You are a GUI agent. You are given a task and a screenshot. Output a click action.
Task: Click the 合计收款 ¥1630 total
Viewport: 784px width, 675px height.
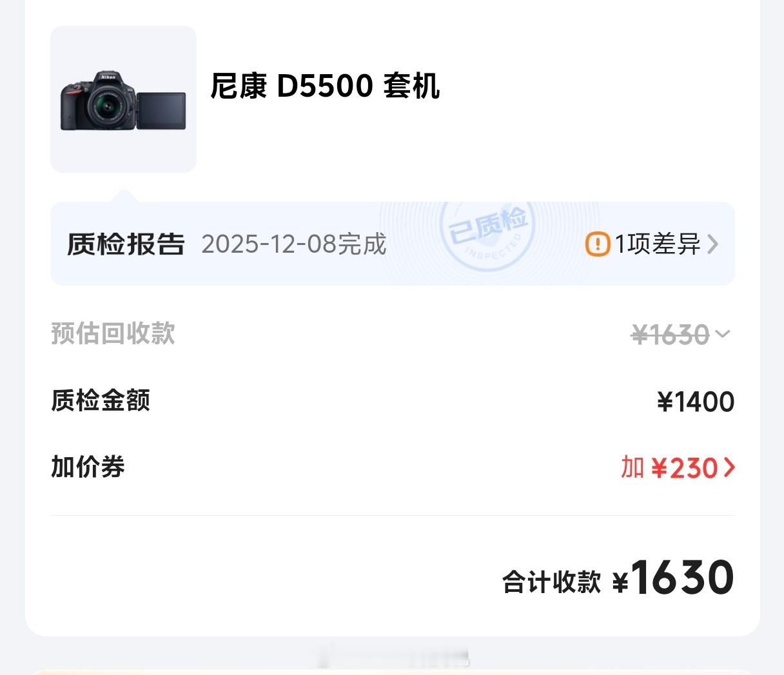[618, 578]
